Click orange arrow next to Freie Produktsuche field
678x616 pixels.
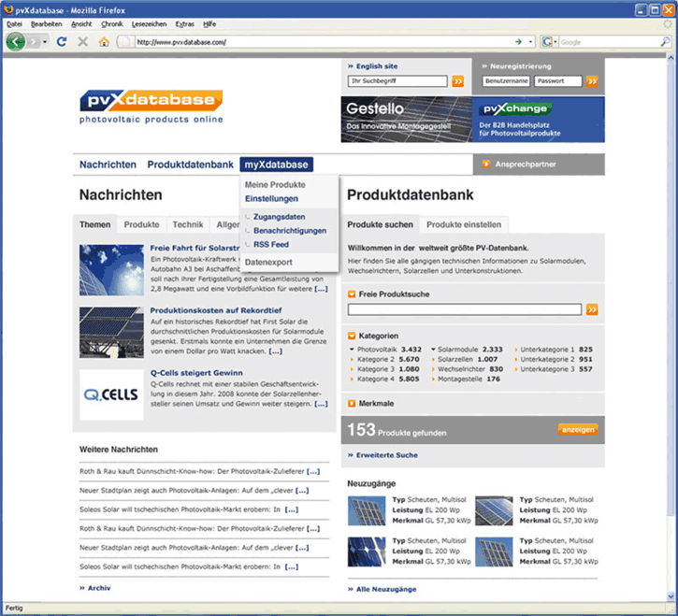(x=592, y=309)
